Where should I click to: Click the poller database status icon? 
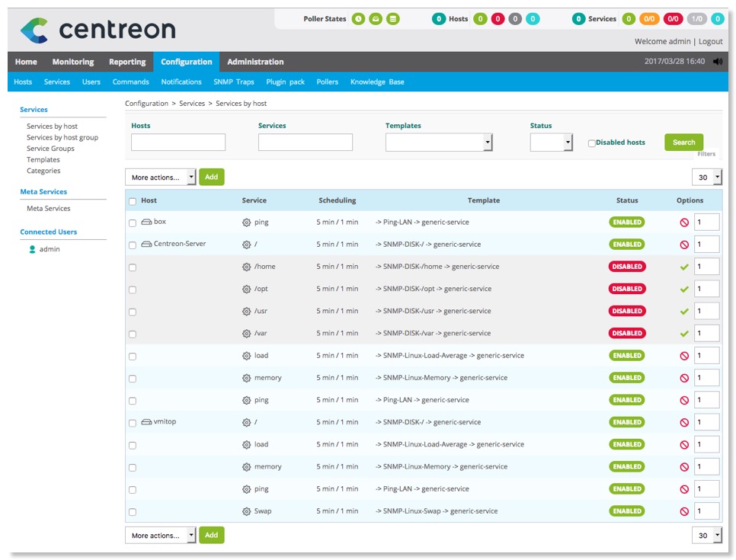[x=392, y=19]
